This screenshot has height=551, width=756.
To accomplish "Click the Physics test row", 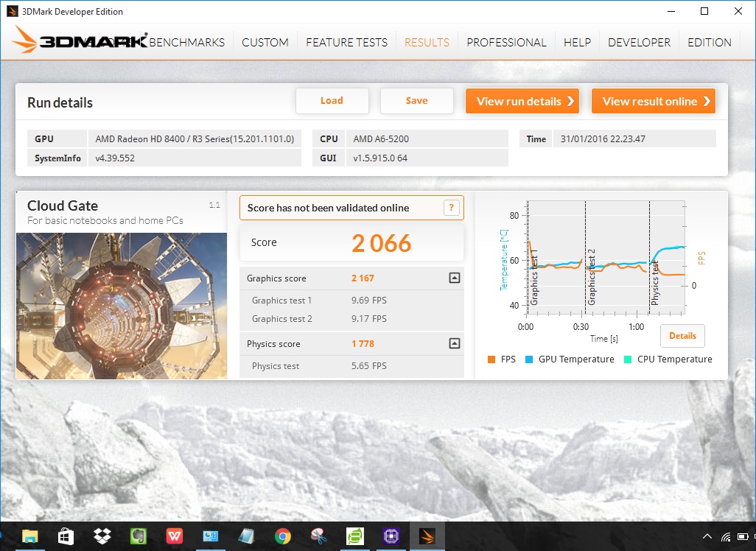I will click(x=352, y=366).
